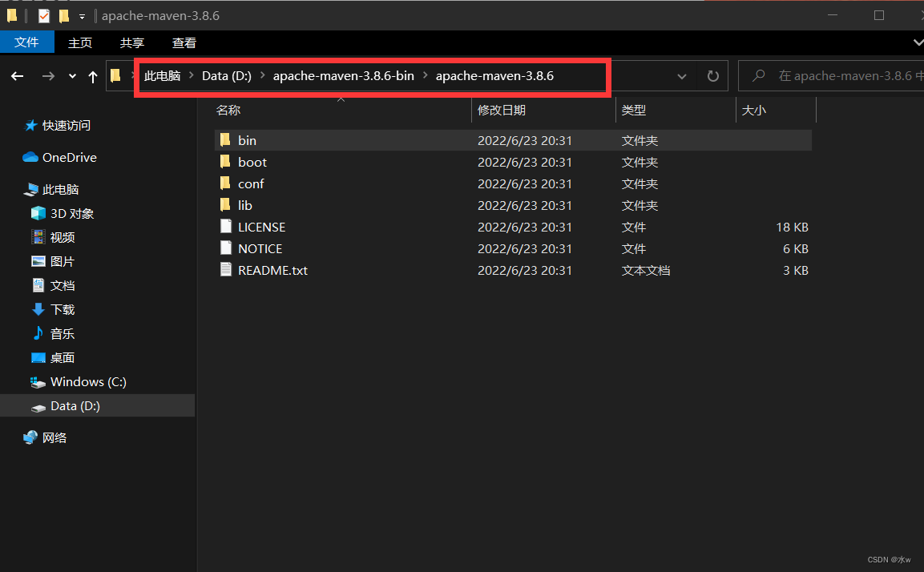The height and width of the screenshot is (572, 924).
Task: Select the boot folder icon
Action: point(225,161)
